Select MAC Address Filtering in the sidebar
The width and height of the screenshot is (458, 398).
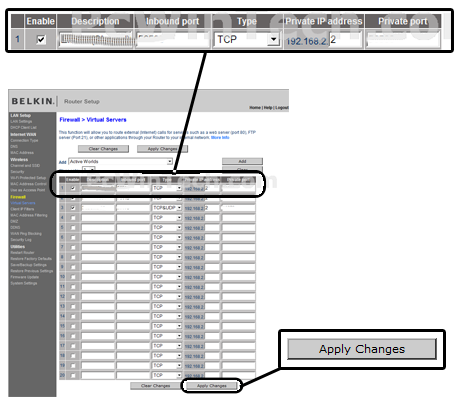29,215
